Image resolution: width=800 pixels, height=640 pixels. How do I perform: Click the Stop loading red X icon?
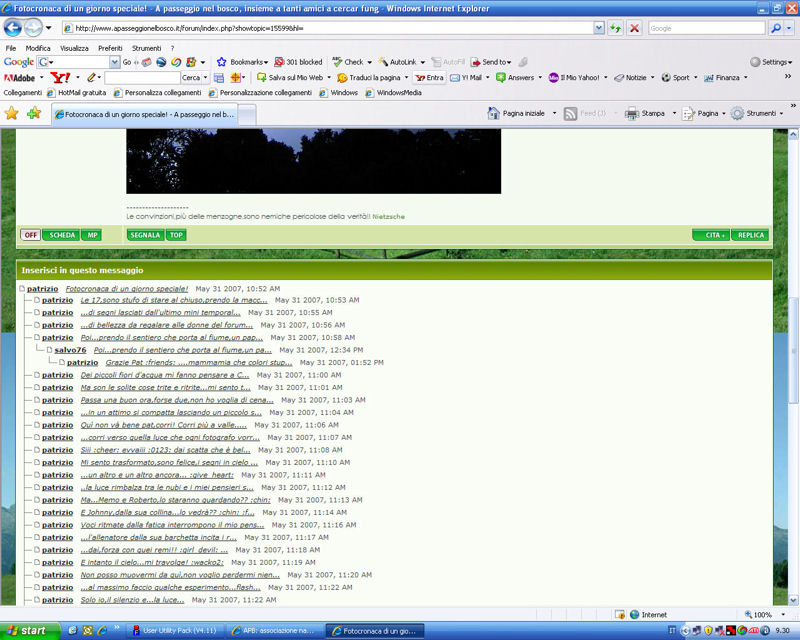click(x=633, y=28)
